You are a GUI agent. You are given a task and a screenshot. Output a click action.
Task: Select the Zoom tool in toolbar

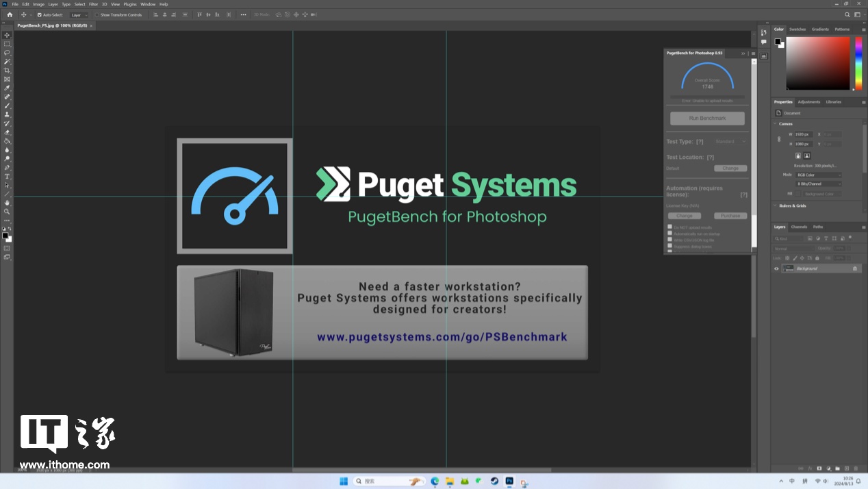tap(8, 212)
